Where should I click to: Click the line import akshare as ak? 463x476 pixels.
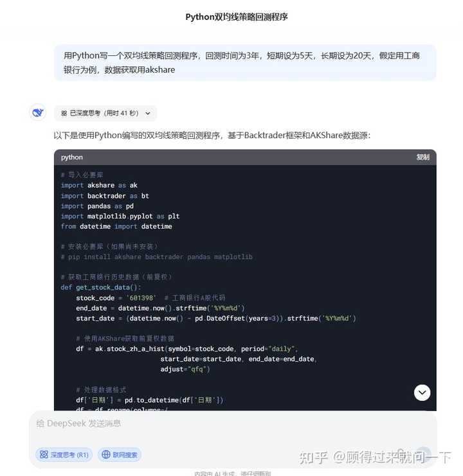click(99, 185)
